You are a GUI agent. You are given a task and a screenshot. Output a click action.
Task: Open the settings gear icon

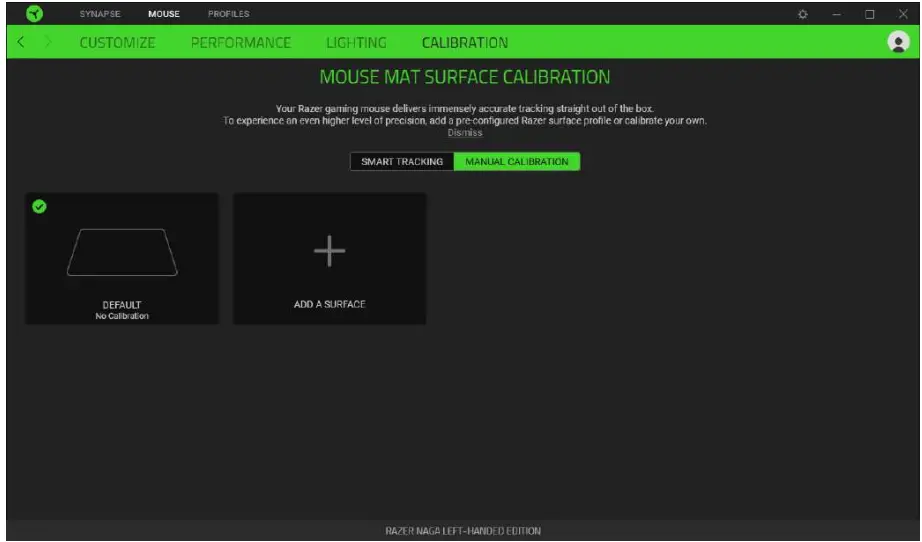[x=803, y=14]
